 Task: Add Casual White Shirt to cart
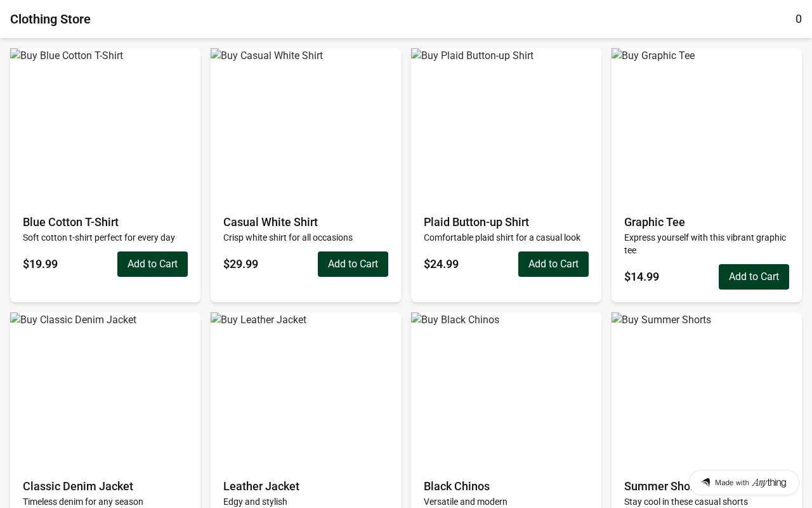353,264
